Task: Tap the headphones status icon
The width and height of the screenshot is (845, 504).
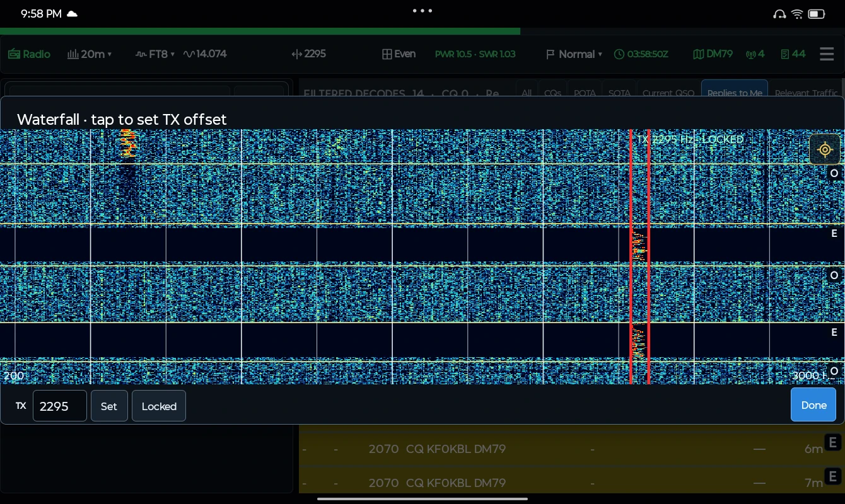Action: (x=779, y=14)
